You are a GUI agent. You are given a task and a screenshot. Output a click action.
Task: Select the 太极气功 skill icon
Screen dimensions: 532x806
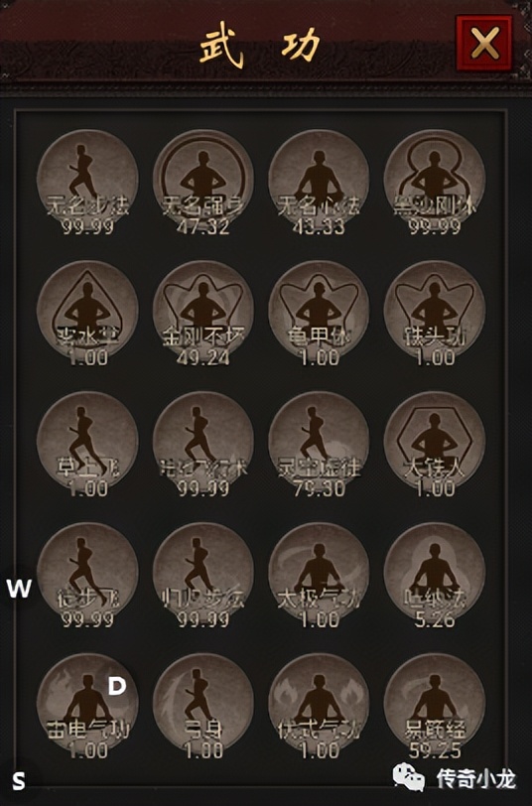click(319, 573)
